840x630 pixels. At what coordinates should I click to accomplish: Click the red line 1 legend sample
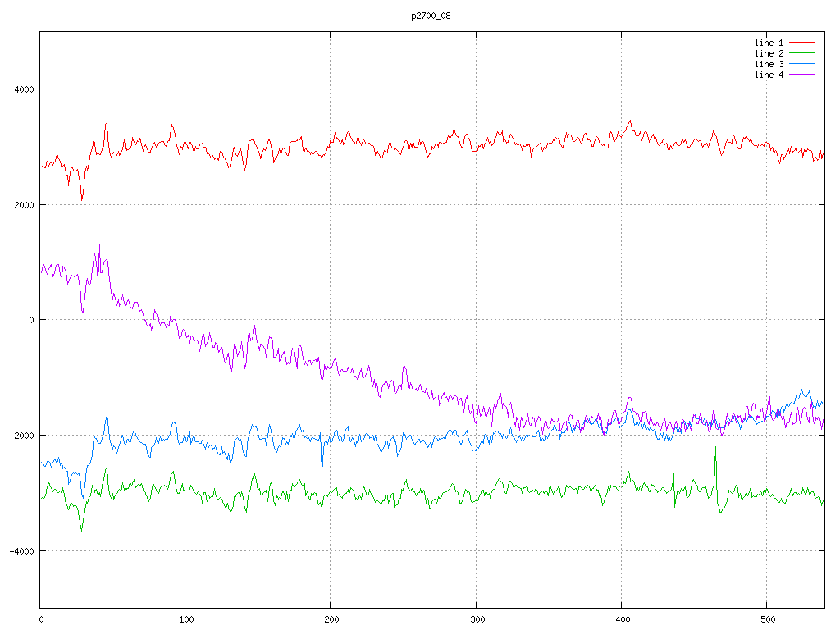tap(802, 43)
